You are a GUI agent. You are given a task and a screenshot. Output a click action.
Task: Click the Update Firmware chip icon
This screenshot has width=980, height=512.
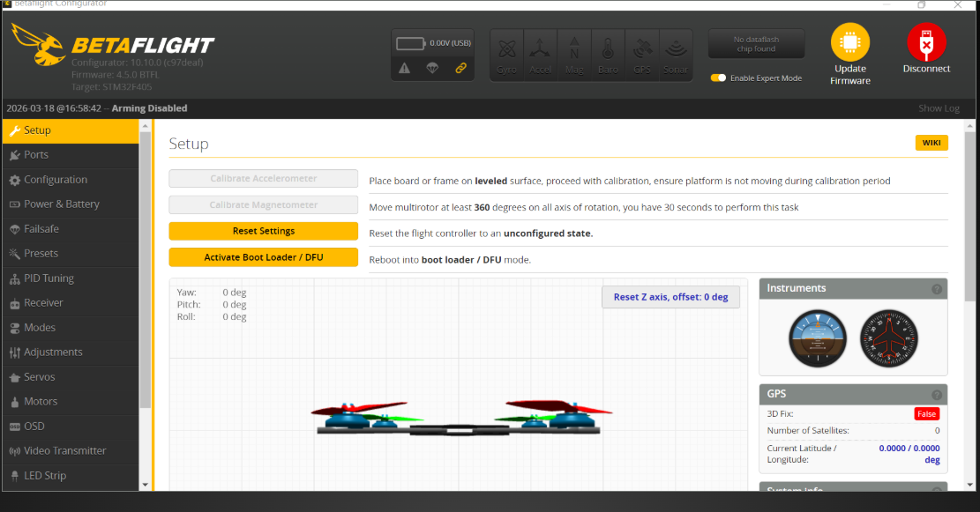point(849,42)
